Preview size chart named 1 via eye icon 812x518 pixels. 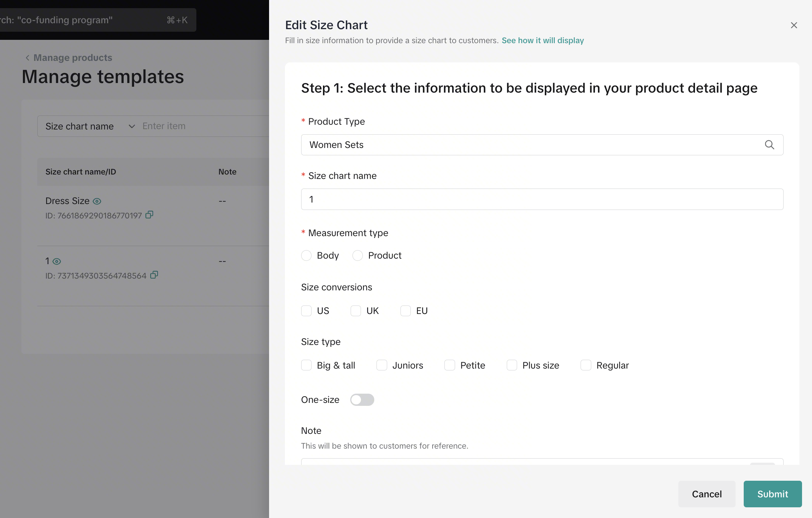pyautogui.click(x=56, y=261)
